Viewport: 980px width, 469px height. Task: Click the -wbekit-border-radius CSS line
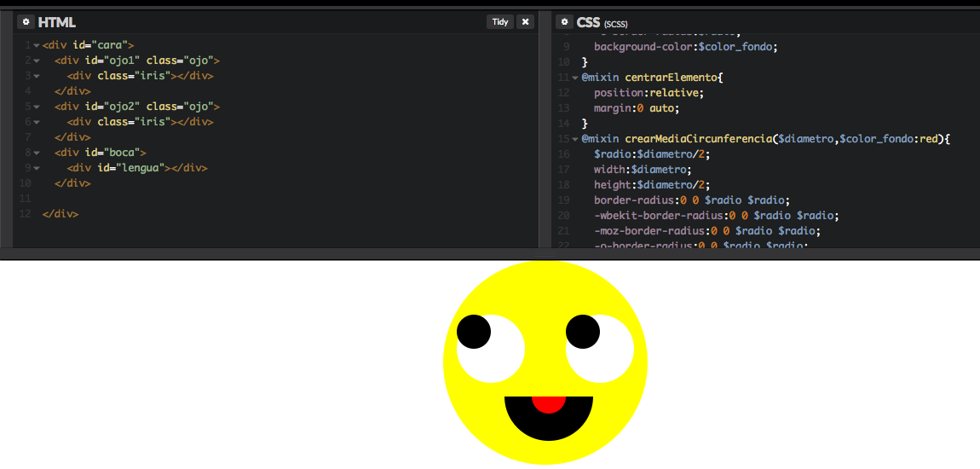[716, 215]
